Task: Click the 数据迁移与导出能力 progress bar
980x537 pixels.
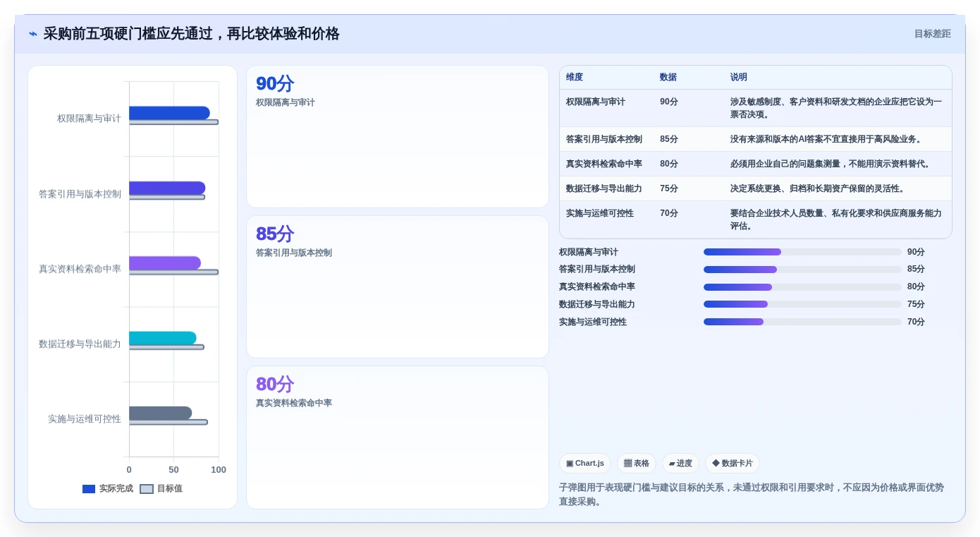Action: click(x=802, y=304)
